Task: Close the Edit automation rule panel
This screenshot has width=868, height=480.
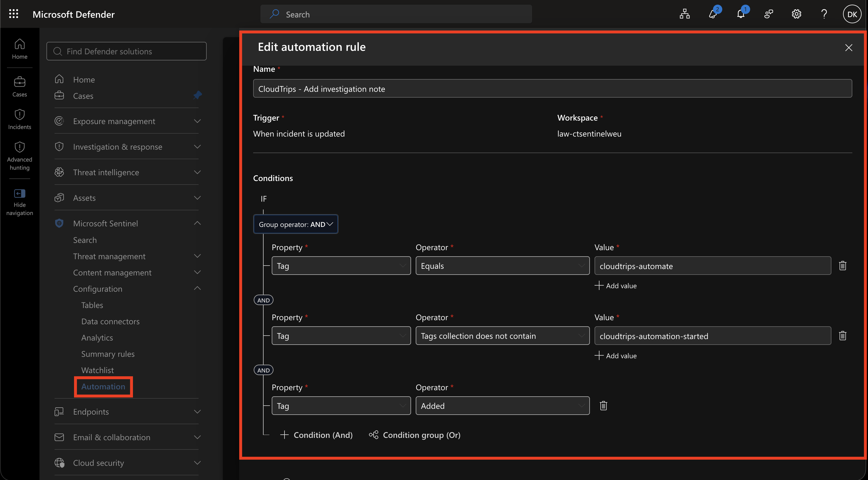Action: click(849, 48)
